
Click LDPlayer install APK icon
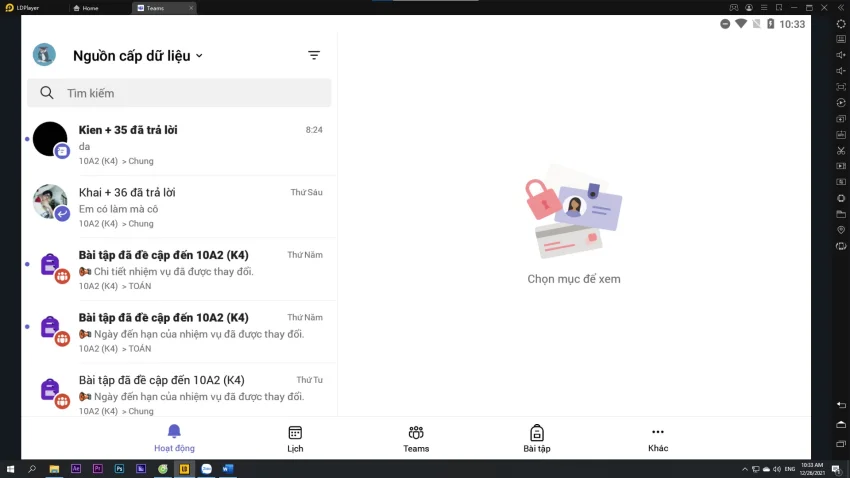click(x=841, y=134)
